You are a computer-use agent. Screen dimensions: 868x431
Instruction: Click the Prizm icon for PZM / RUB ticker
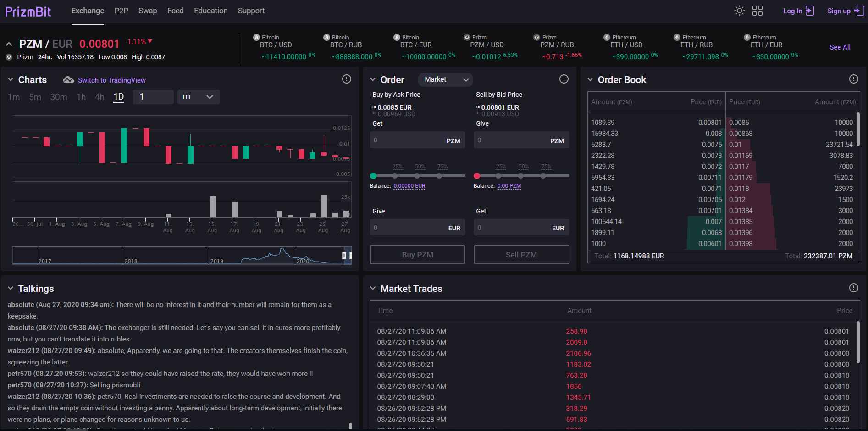[x=537, y=37]
